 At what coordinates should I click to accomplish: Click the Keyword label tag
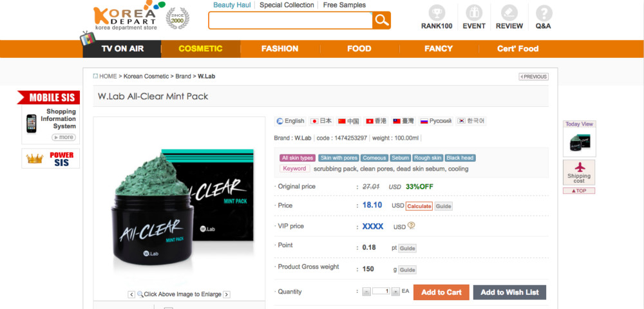294,169
